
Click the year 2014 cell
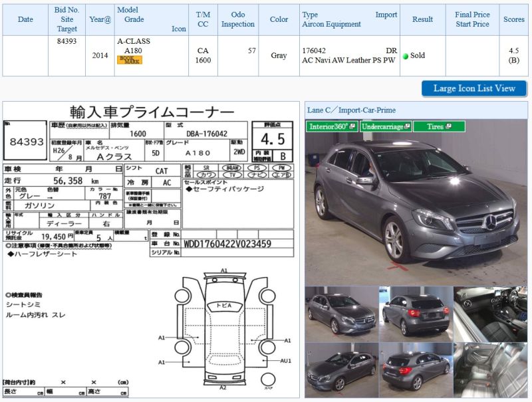click(100, 56)
